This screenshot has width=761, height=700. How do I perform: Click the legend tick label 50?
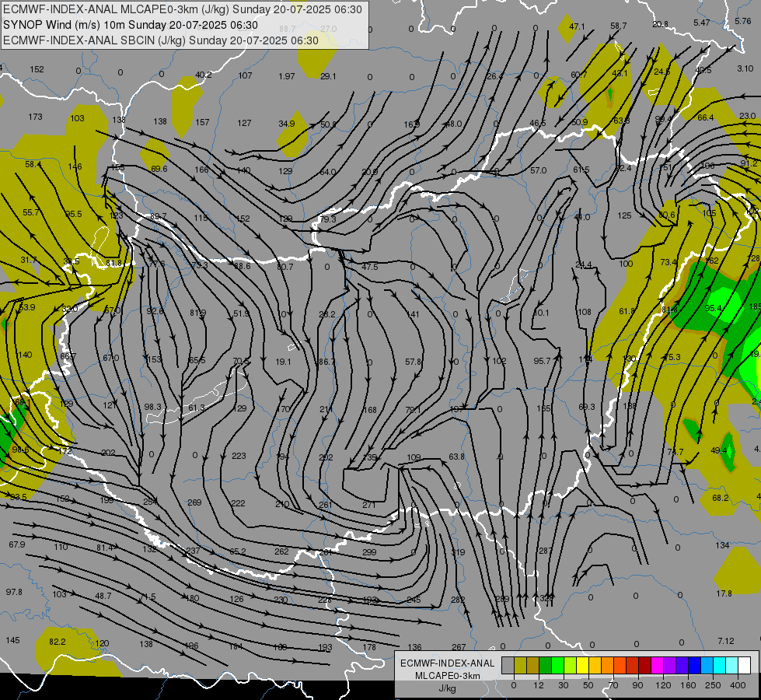click(x=588, y=685)
